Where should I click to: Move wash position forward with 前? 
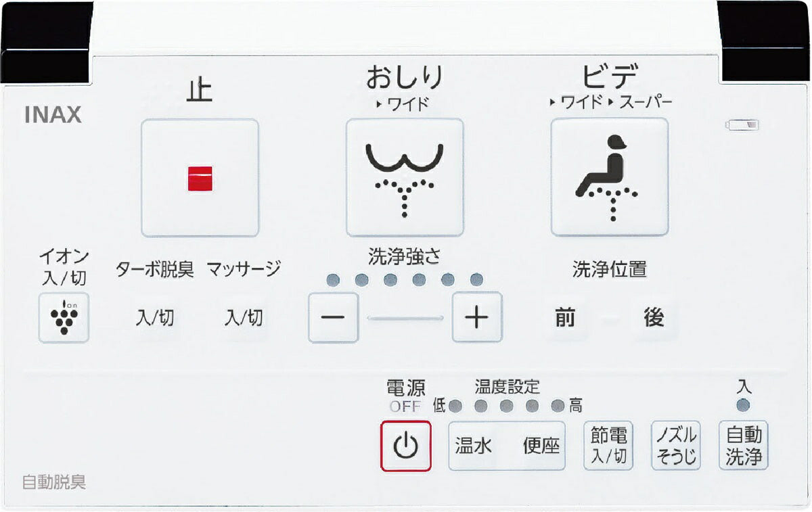click(565, 317)
